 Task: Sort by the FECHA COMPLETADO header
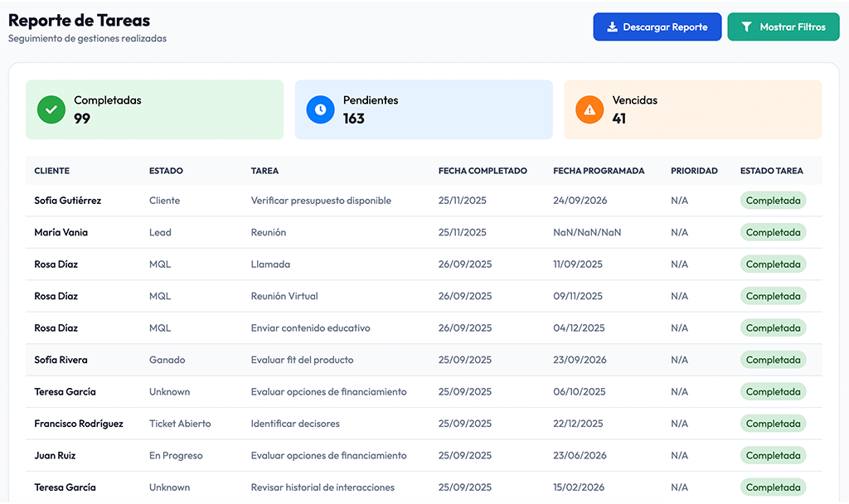[484, 171]
